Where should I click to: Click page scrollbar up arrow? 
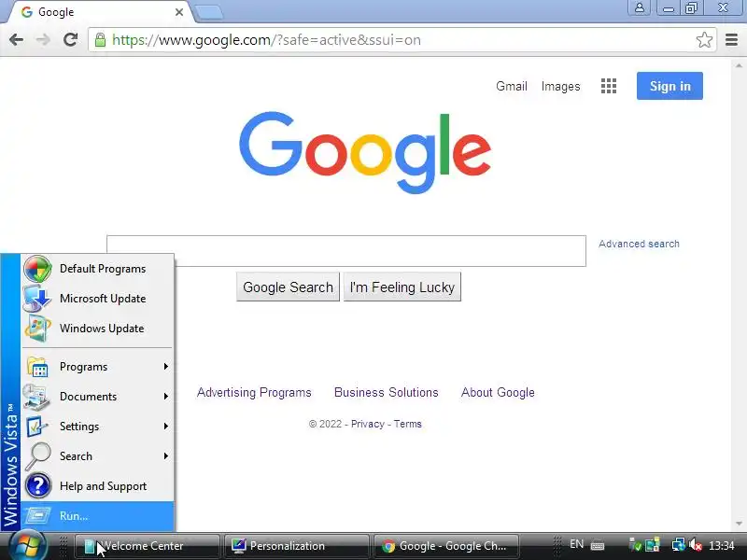coord(739,65)
